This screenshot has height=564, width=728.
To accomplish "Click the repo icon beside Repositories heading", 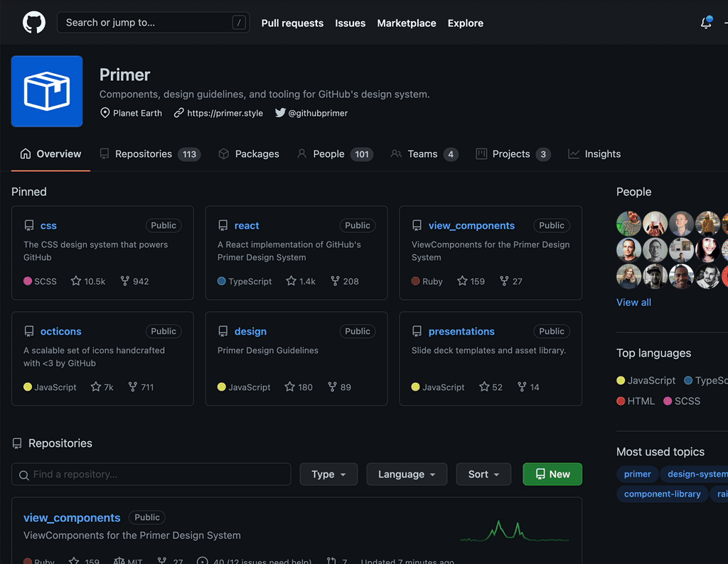I will click(x=17, y=443).
